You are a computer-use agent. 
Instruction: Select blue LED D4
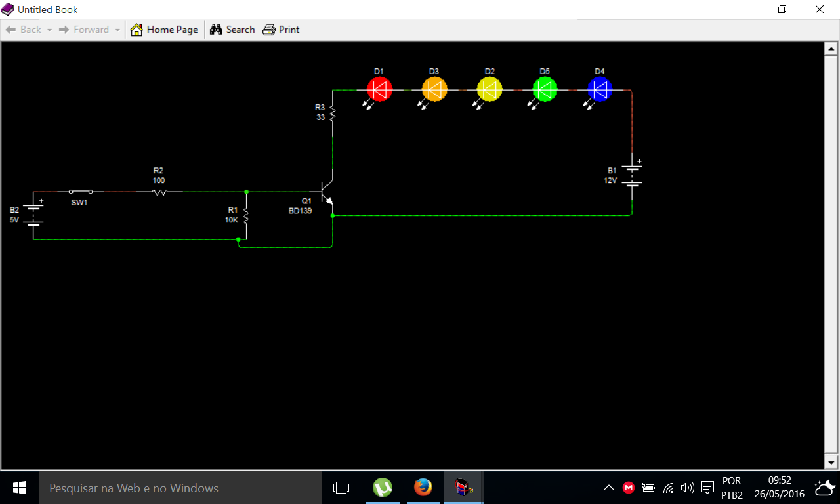600,89
